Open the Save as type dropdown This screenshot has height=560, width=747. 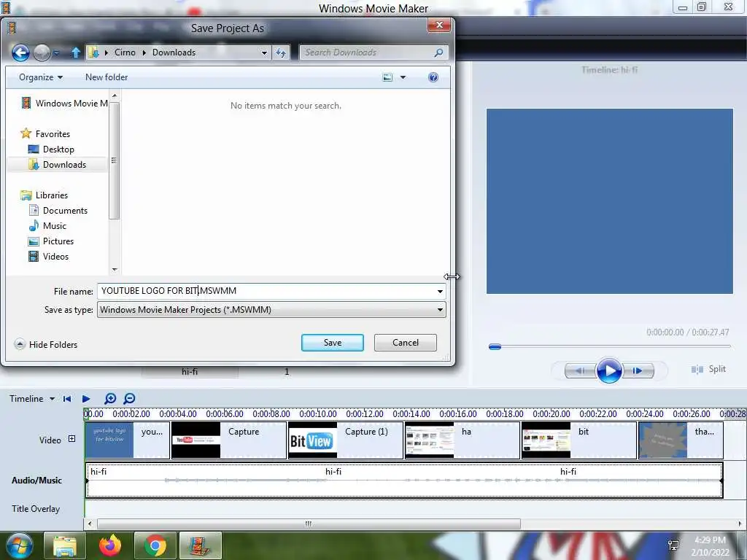[x=271, y=309]
